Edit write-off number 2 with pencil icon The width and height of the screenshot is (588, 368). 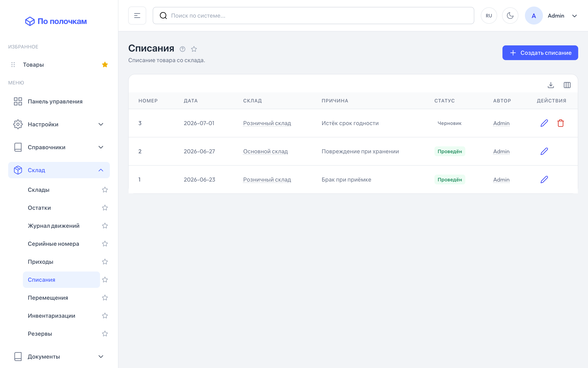544,151
